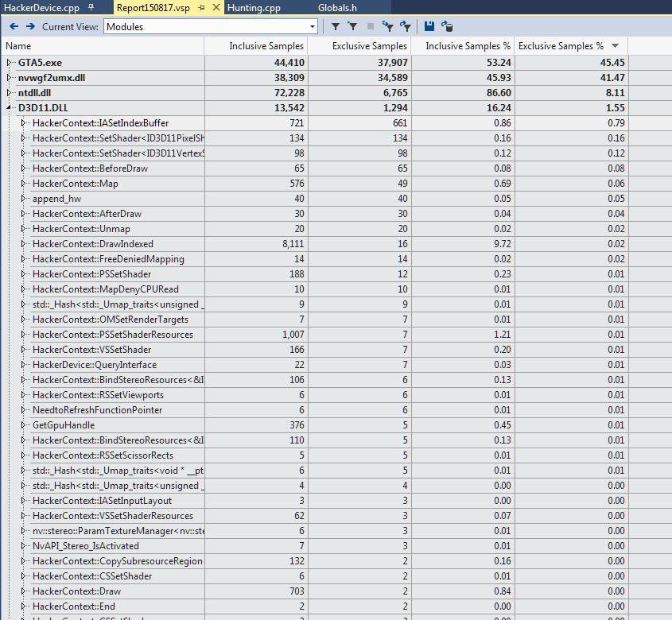
Task: Click the export to database icon
Action: tap(447, 26)
